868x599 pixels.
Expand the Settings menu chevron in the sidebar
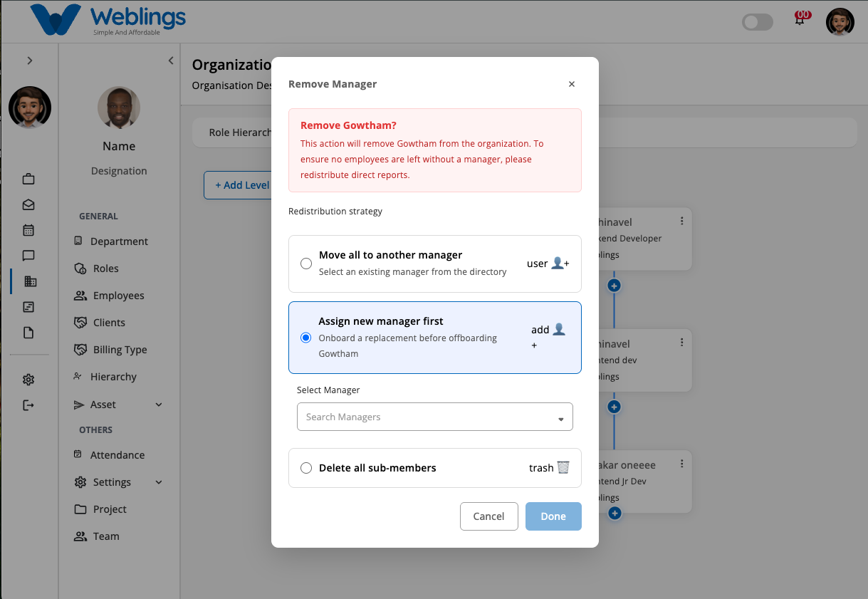pos(159,482)
